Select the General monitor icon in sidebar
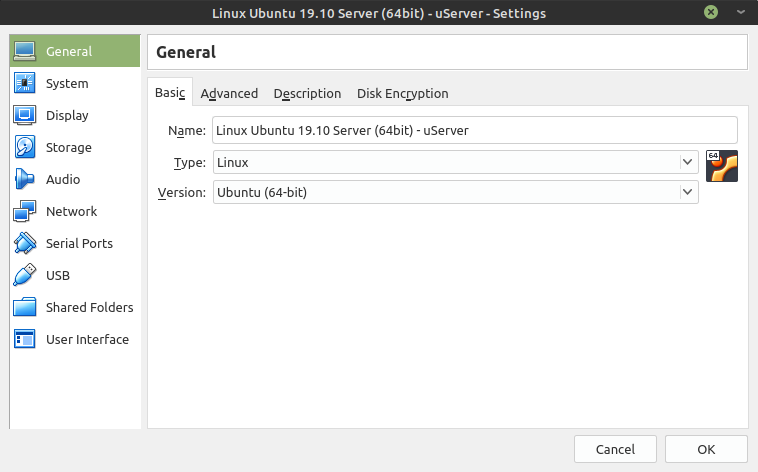The image size is (758, 472). click(x=24, y=51)
